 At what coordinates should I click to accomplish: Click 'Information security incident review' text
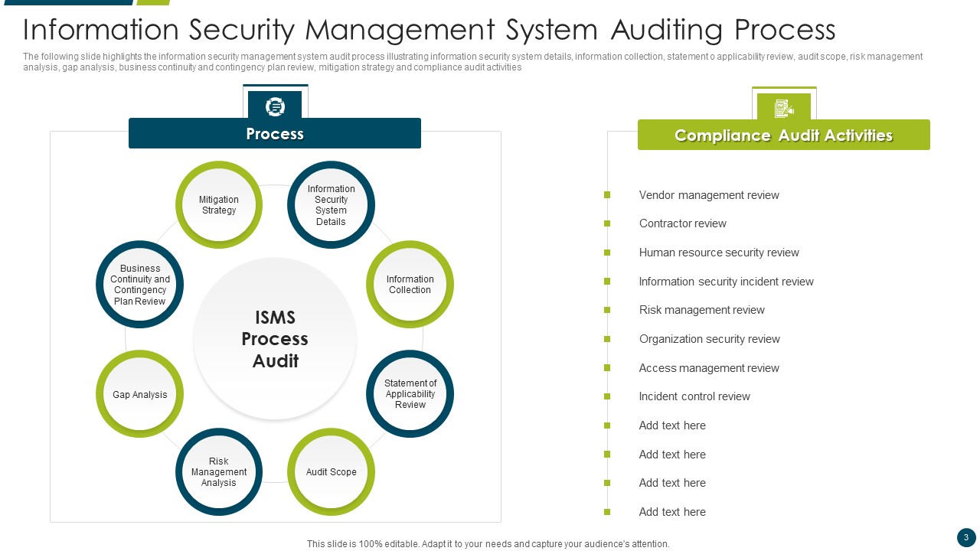727,282
